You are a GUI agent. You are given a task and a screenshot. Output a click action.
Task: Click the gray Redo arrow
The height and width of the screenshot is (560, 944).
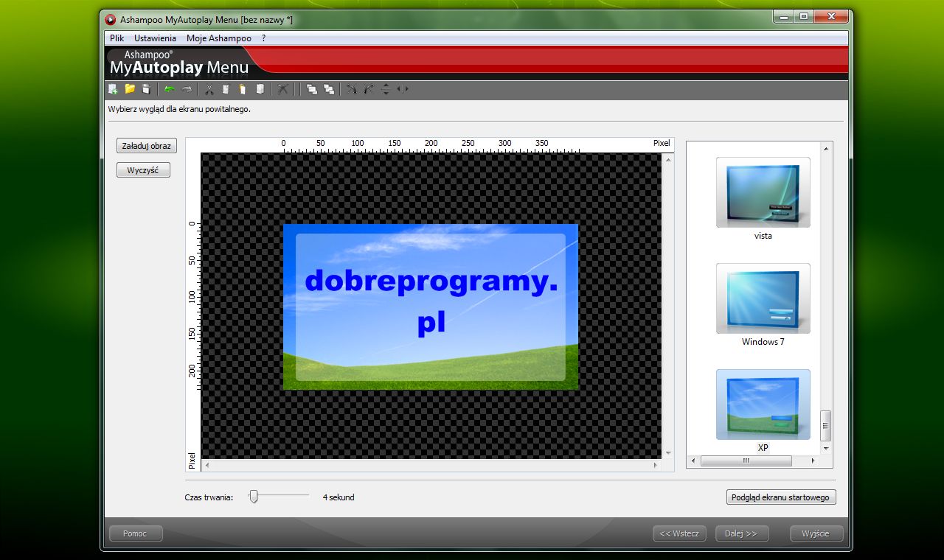pos(187,89)
